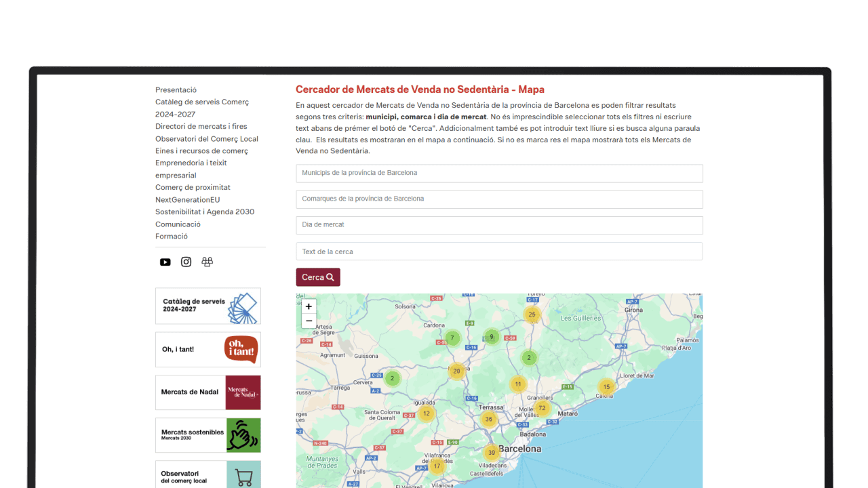This screenshot has width=868, height=488.
Task: Open the Comarques de la província de Barcelona dropdown
Action: point(499,199)
